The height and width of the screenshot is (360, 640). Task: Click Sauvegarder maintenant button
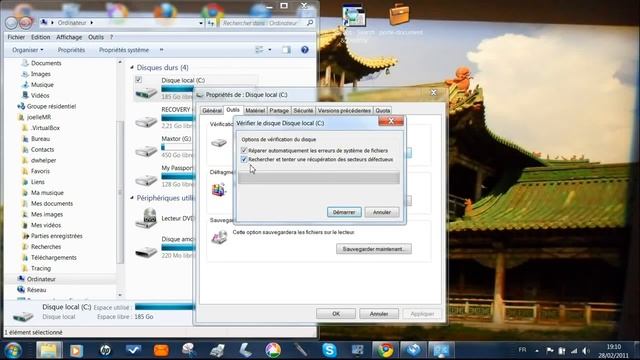coord(373,249)
